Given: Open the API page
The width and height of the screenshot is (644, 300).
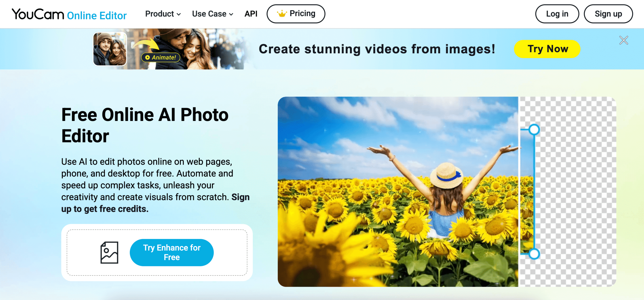Looking at the screenshot, I should pyautogui.click(x=251, y=14).
